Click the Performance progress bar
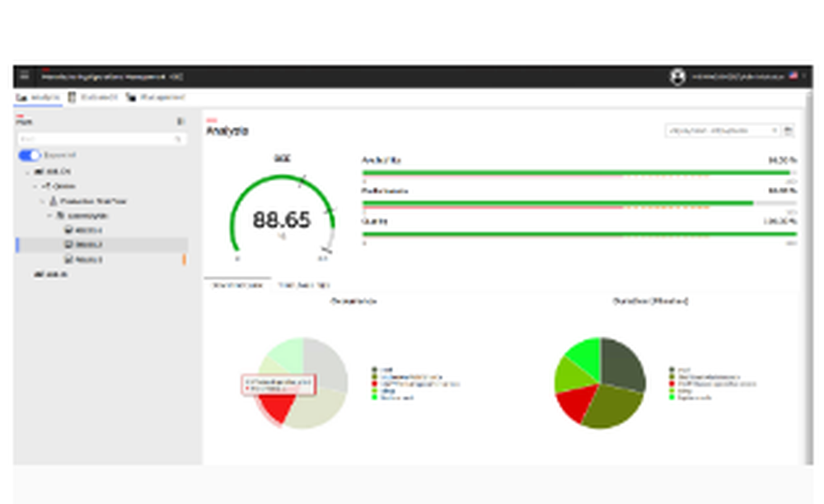Viewport: 824px width, 504px height. (579, 203)
